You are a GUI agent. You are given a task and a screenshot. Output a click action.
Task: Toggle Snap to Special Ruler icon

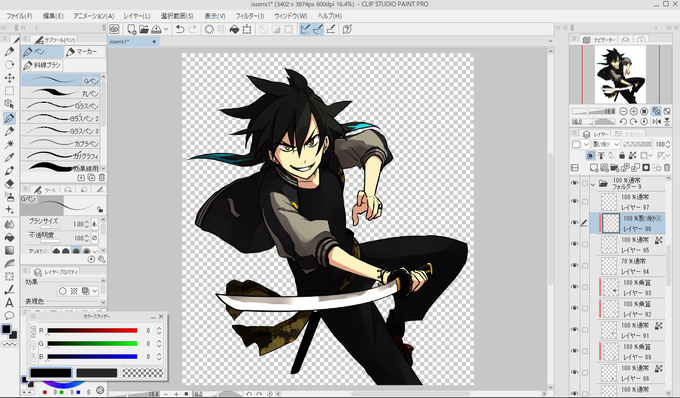318,29
